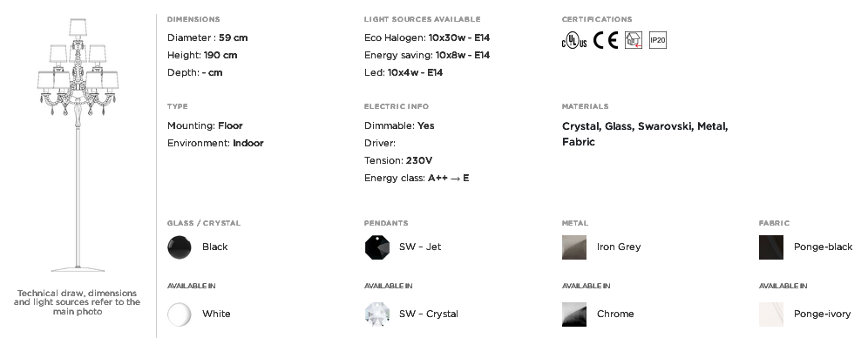Click the Light Sources Available heading
This screenshot has height=338, width=868.
click(422, 19)
